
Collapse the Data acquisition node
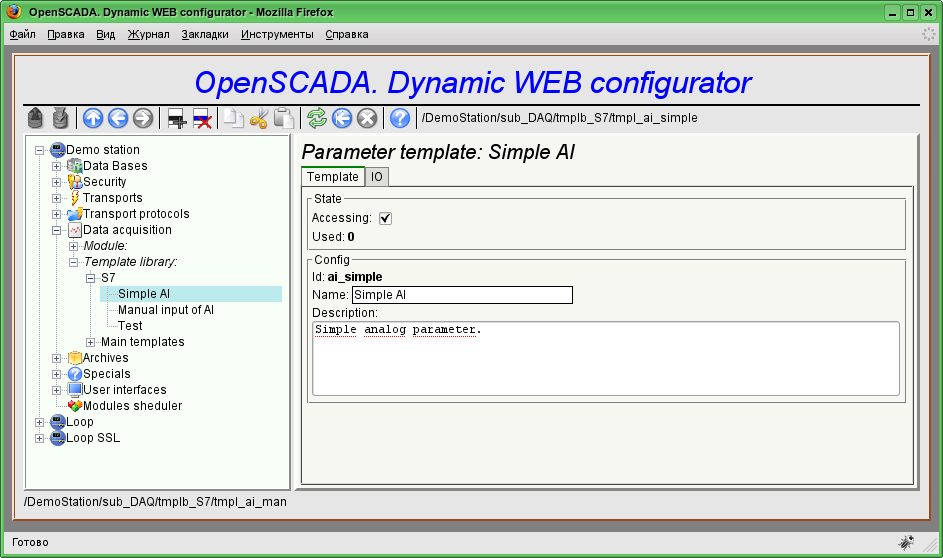(x=57, y=230)
